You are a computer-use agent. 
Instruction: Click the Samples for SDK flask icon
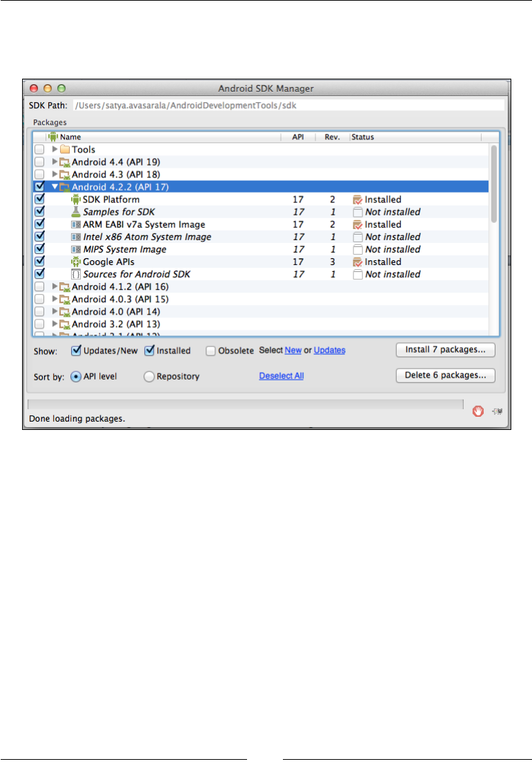[76, 212]
